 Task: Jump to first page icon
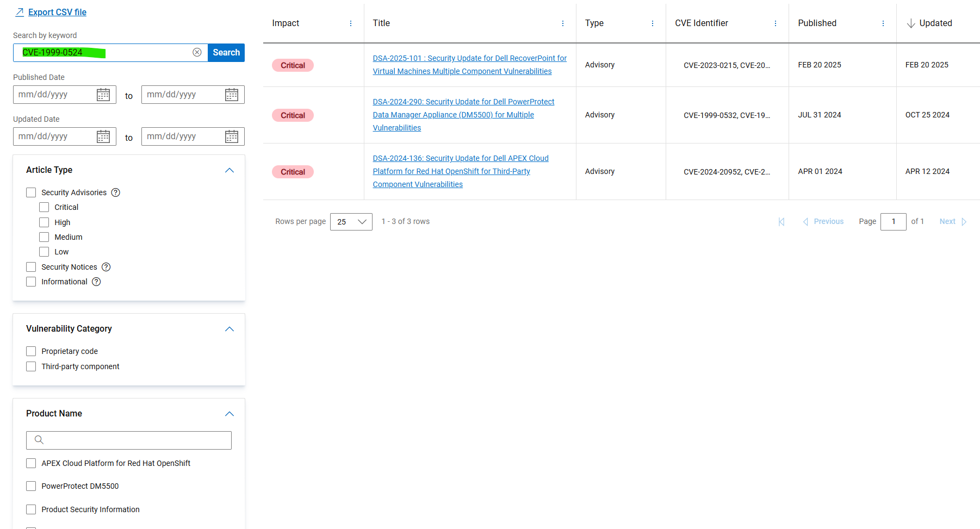coord(781,222)
